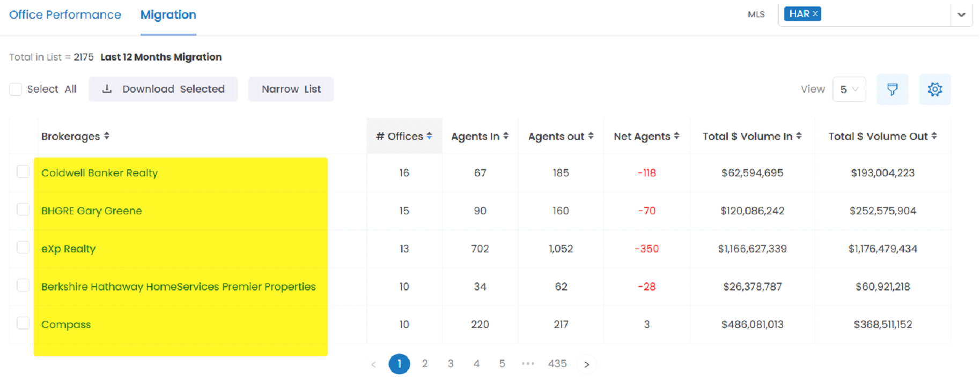Open Berkshire Hathaway HomeServices Premier Properties link
Image resolution: width=980 pixels, height=389 pixels.
179,287
